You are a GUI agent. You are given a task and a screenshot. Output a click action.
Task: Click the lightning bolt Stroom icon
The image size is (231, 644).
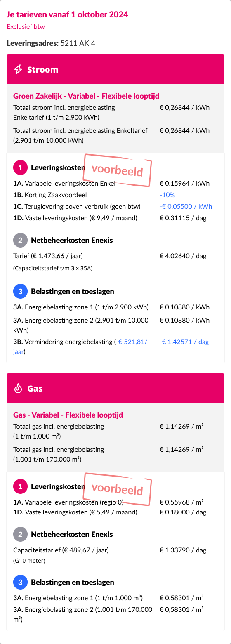tap(18, 69)
